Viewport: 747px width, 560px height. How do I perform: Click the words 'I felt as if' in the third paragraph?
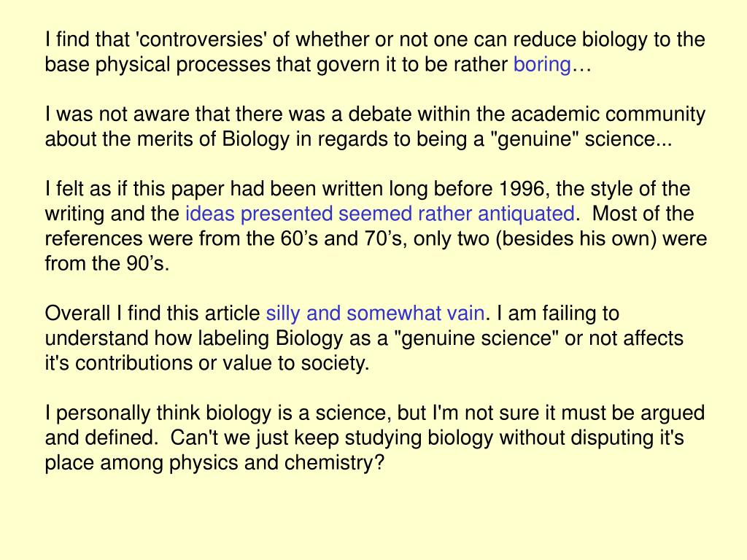[x=87, y=189]
